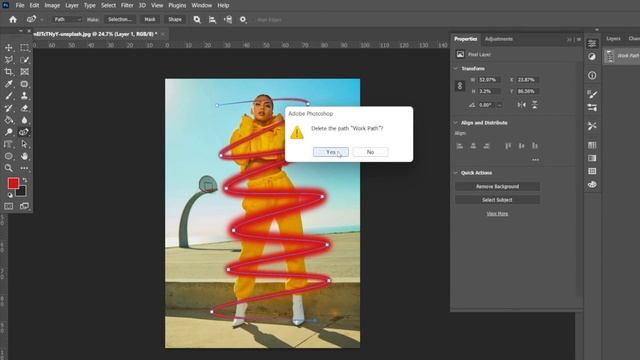Open Path Operations in options bar
Viewport: 640px width, 360px height.
197,19
